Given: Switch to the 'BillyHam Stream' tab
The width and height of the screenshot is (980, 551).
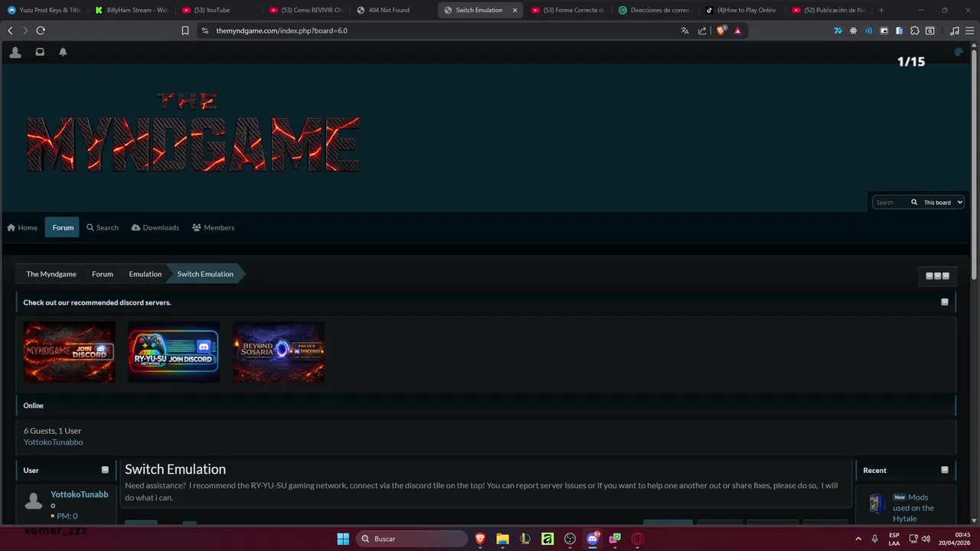Looking at the screenshot, I should point(132,10).
